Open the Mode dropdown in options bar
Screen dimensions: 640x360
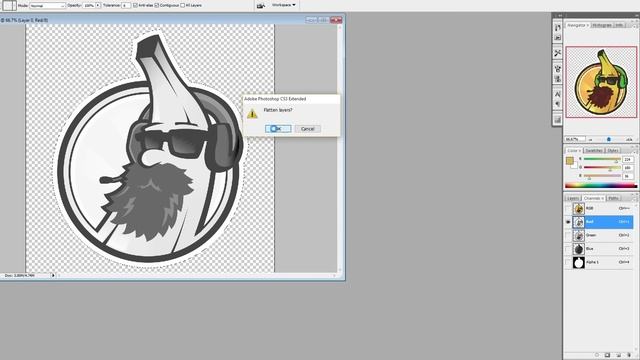(x=47, y=6)
